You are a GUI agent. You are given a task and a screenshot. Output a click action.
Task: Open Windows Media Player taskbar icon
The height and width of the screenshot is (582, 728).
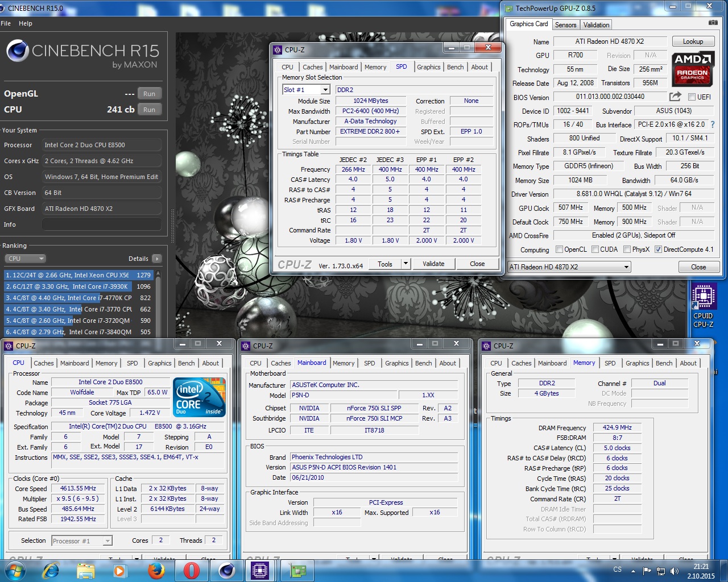(120, 570)
